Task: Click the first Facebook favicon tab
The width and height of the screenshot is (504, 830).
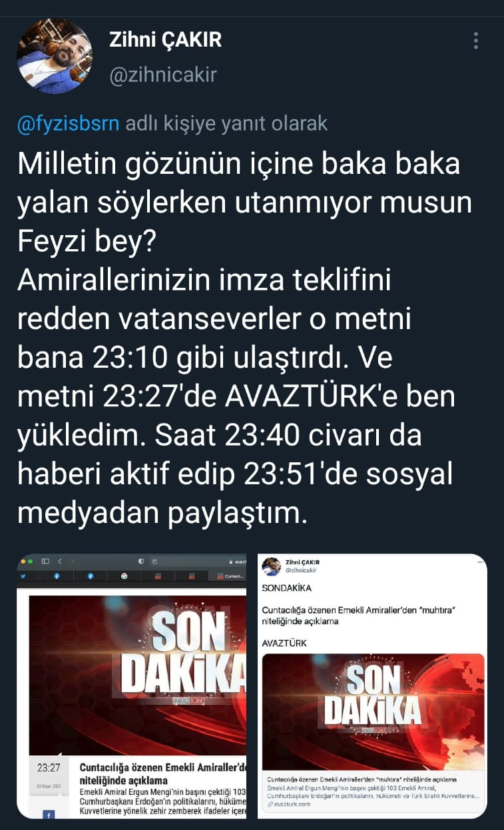Action: point(57,576)
